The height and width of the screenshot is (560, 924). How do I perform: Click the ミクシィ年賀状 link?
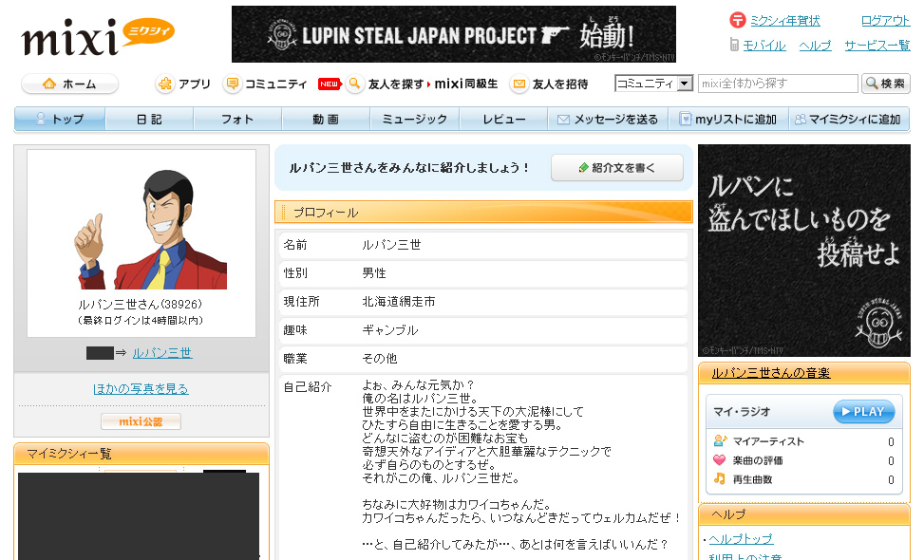coord(785,21)
